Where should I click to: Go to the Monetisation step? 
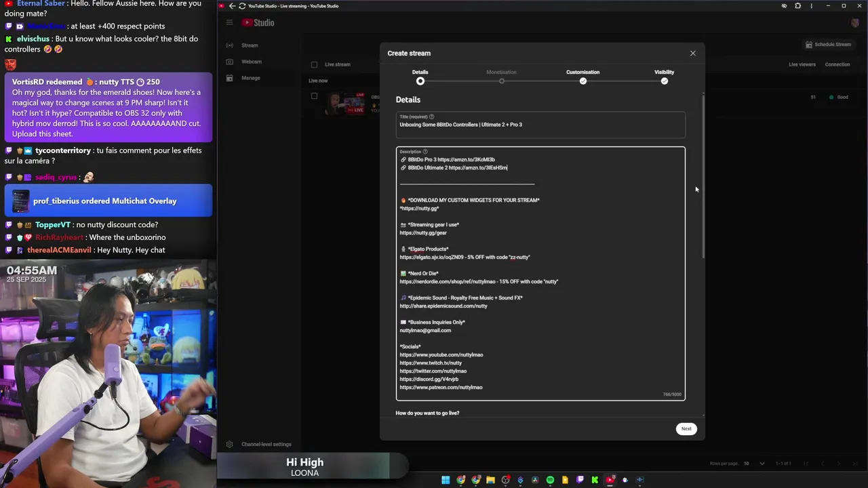(x=501, y=77)
